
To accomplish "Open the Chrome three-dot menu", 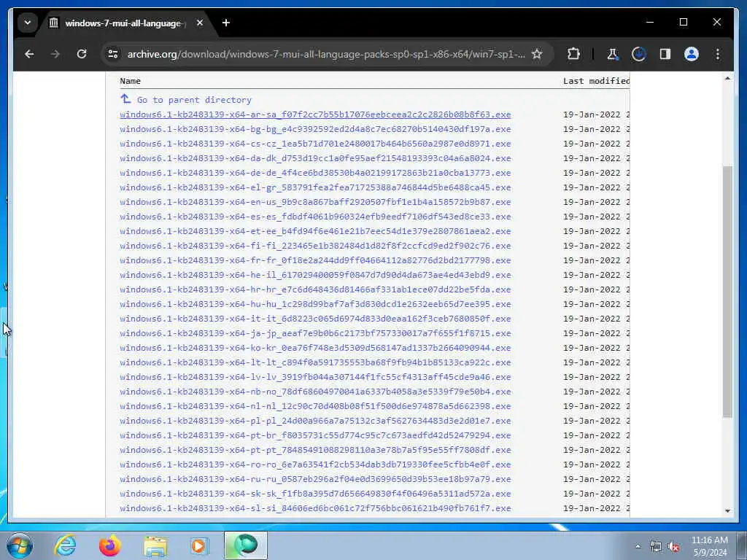I will pos(718,54).
